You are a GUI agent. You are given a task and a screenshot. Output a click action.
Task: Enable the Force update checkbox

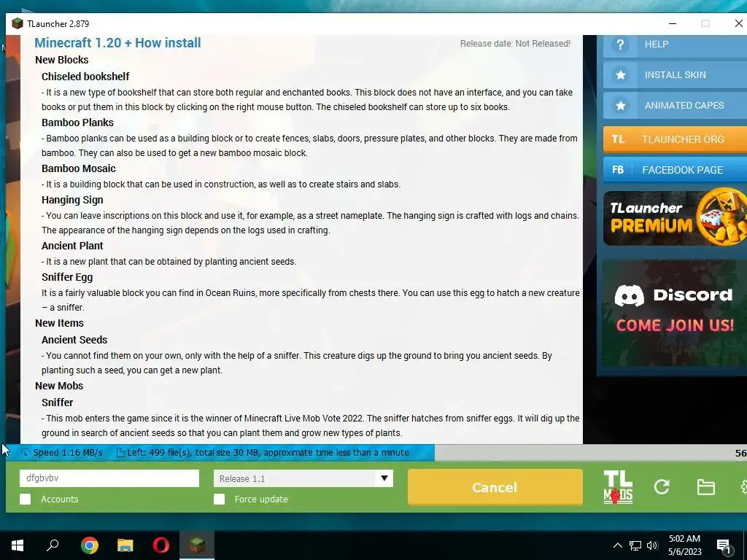219,499
